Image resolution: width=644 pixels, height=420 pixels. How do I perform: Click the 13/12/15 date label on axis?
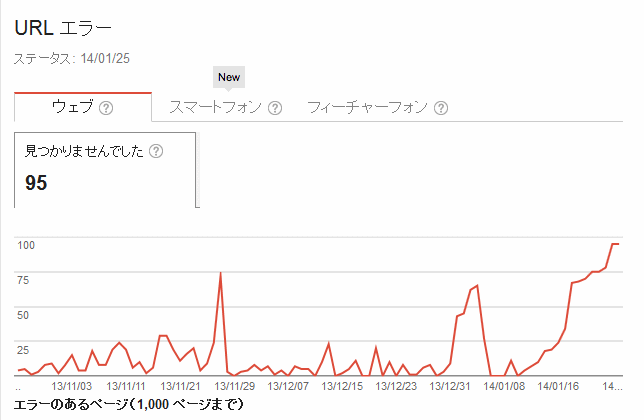tap(342, 386)
